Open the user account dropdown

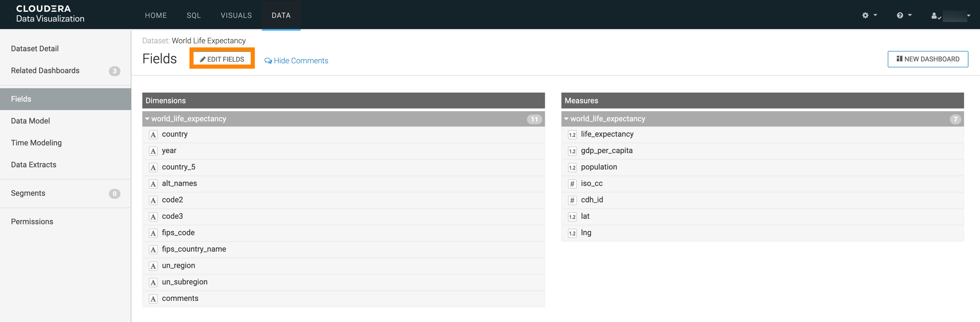pos(950,16)
